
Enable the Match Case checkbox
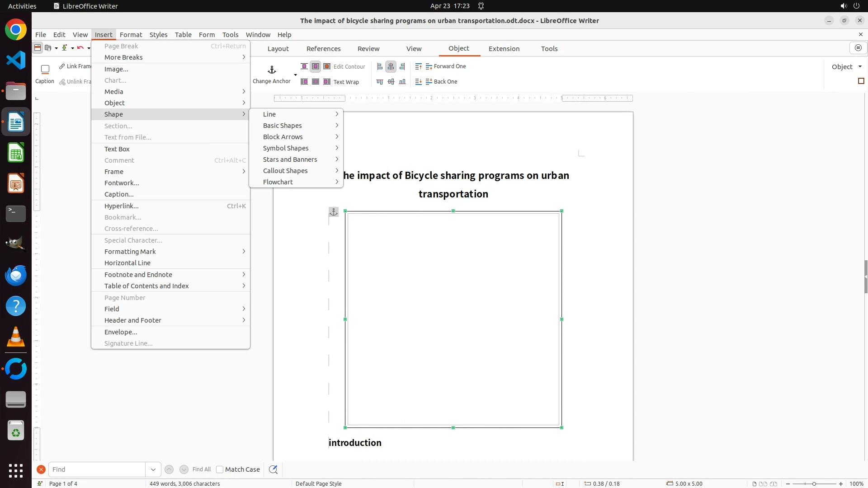[220, 469]
